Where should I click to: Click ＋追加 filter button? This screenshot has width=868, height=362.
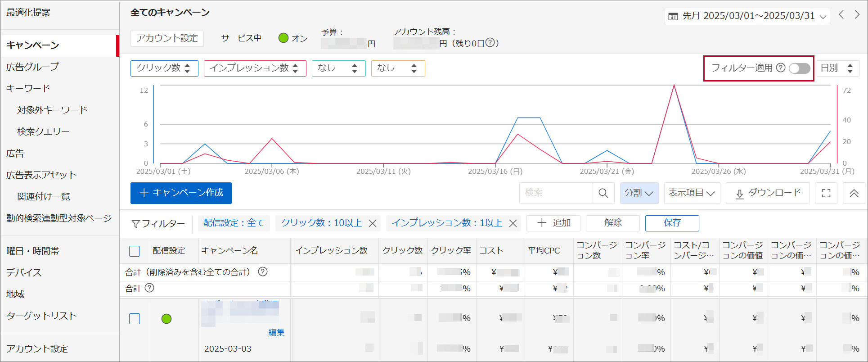pyautogui.click(x=553, y=223)
